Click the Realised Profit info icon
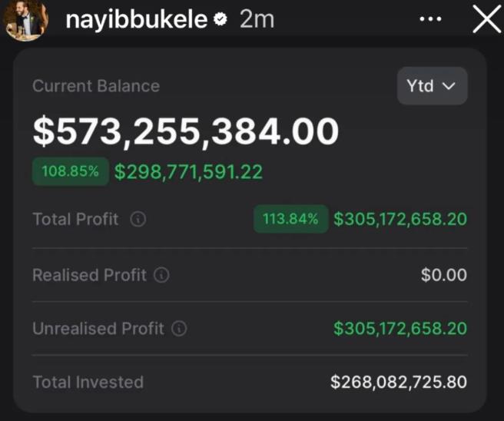The height and width of the screenshot is (421, 504). tap(161, 275)
